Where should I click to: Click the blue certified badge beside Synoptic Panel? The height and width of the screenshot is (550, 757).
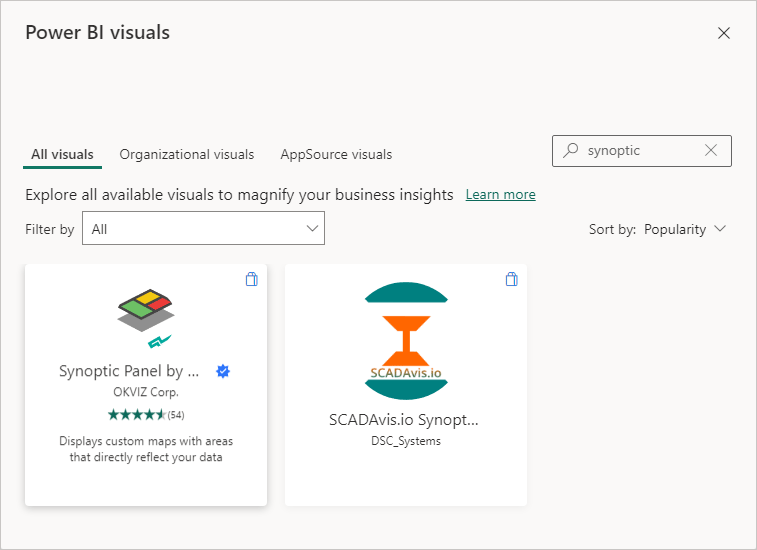coord(224,371)
